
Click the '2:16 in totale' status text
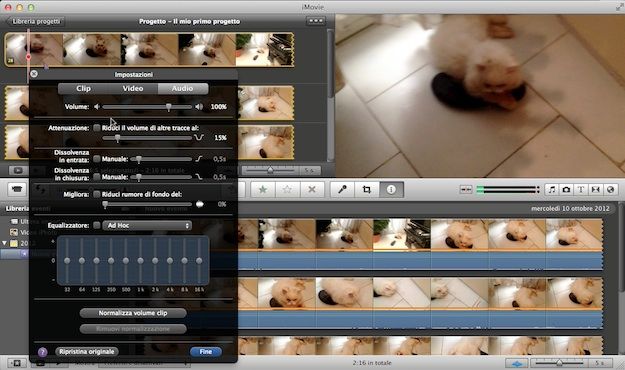click(372, 363)
